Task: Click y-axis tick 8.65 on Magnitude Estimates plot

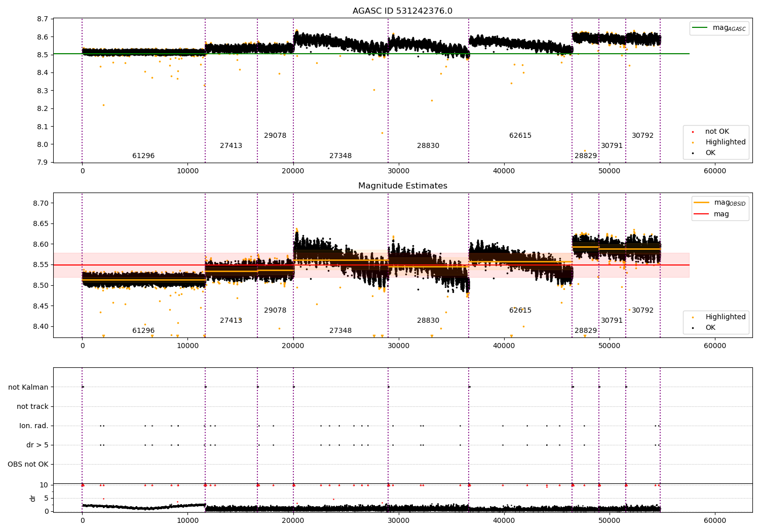Action: click(41, 223)
